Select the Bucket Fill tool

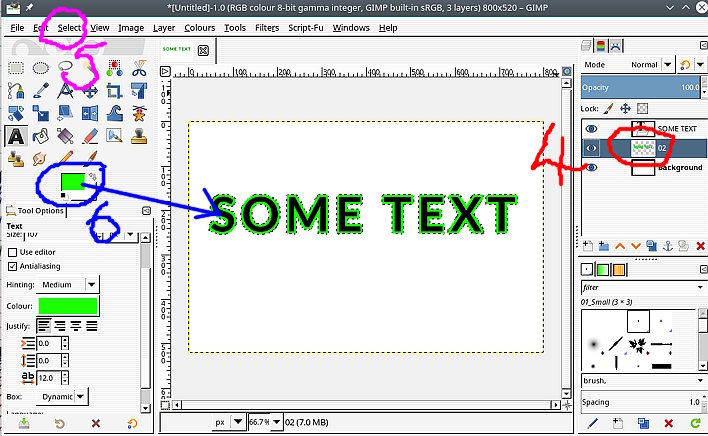tap(41, 136)
